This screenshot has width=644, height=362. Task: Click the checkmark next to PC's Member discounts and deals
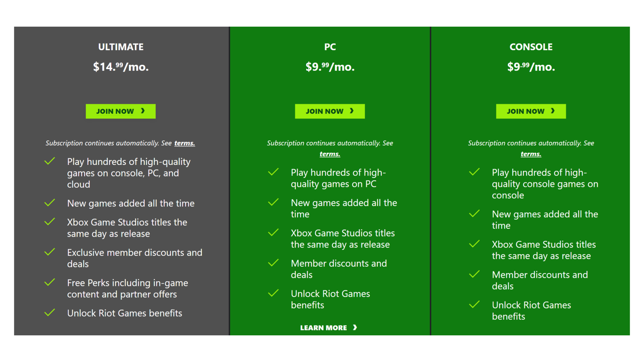[x=273, y=263]
